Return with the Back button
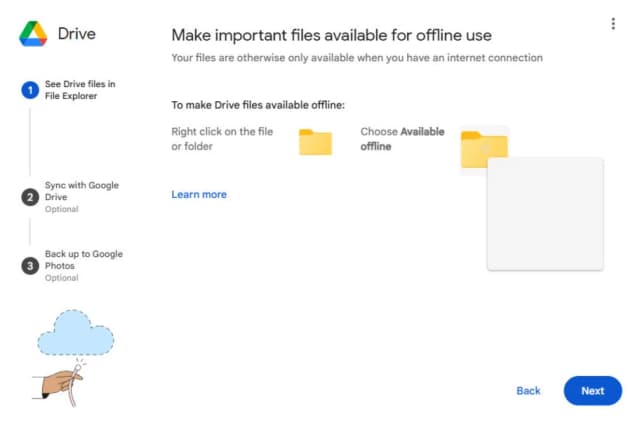640x421 pixels. [x=528, y=391]
